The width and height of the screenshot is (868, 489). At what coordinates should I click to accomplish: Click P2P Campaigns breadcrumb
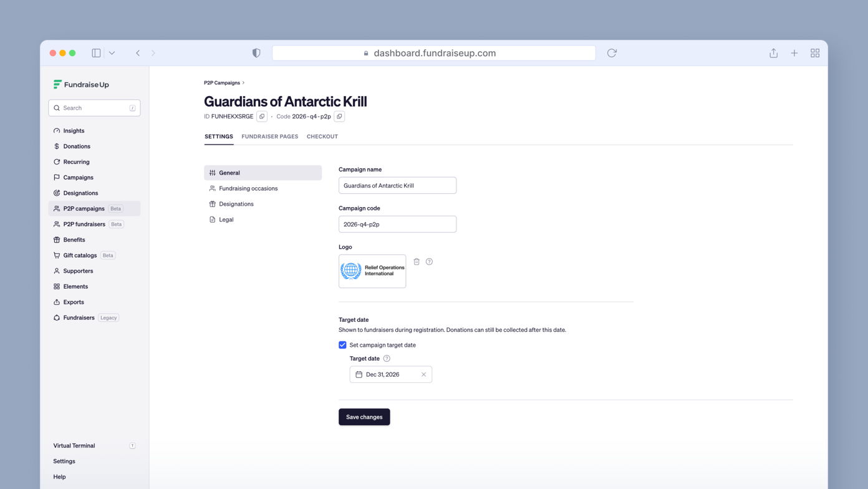[x=222, y=83]
